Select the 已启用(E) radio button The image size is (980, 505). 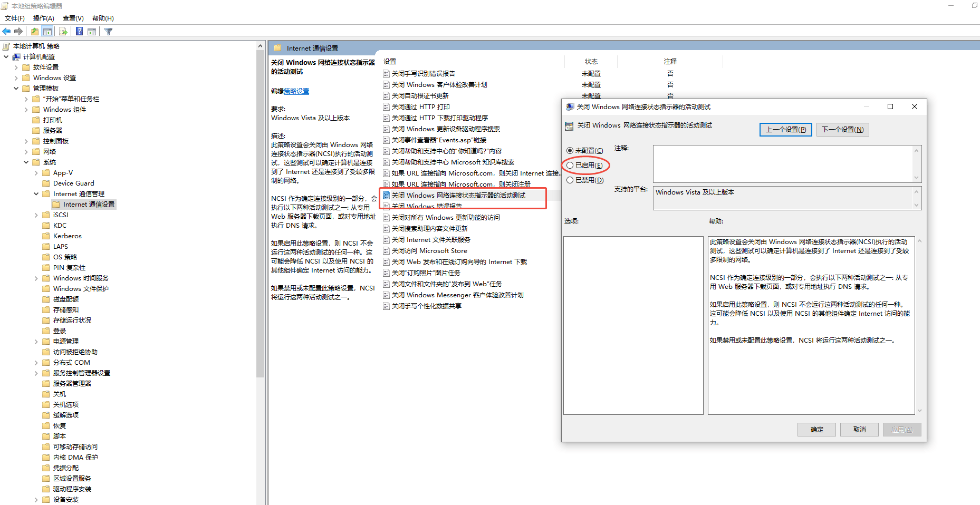click(x=570, y=166)
